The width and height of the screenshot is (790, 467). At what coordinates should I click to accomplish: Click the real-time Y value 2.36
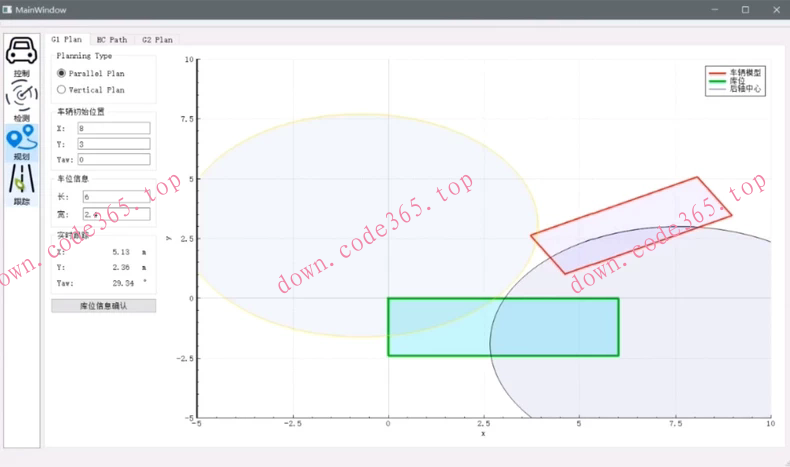pyautogui.click(x=121, y=268)
